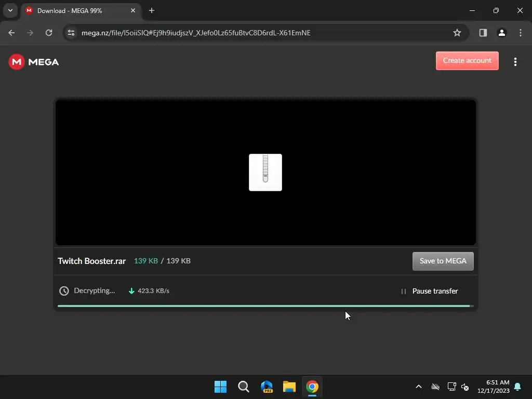Open MEGA page three-dot menu
This screenshot has height=399, width=532.
pos(515,62)
